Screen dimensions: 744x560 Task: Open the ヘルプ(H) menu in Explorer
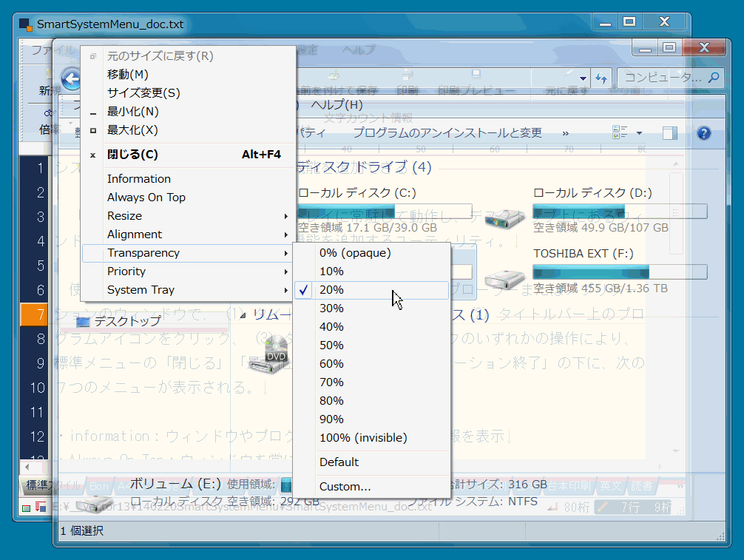pos(337,104)
